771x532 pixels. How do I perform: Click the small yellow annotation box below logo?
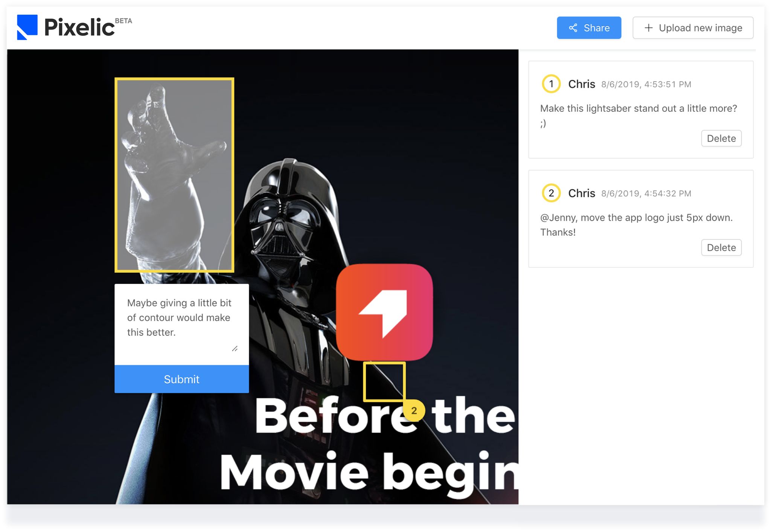[x=384, y=382]
